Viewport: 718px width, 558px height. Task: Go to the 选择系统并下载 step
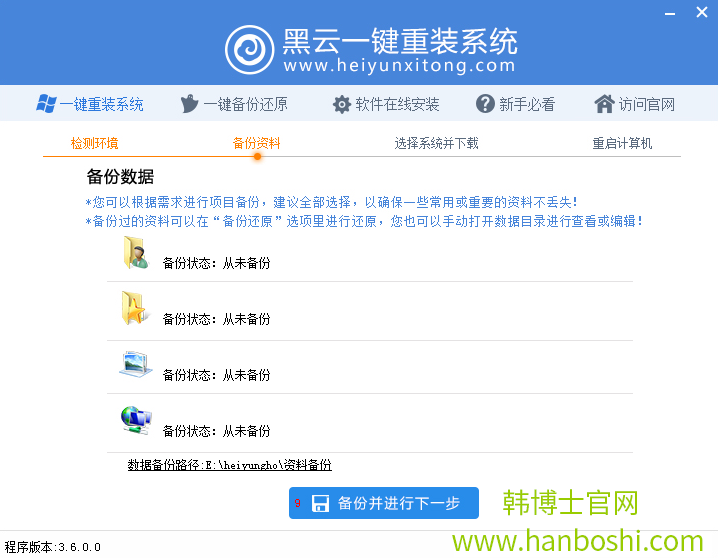pyautogui.click(x=436, y=143)
